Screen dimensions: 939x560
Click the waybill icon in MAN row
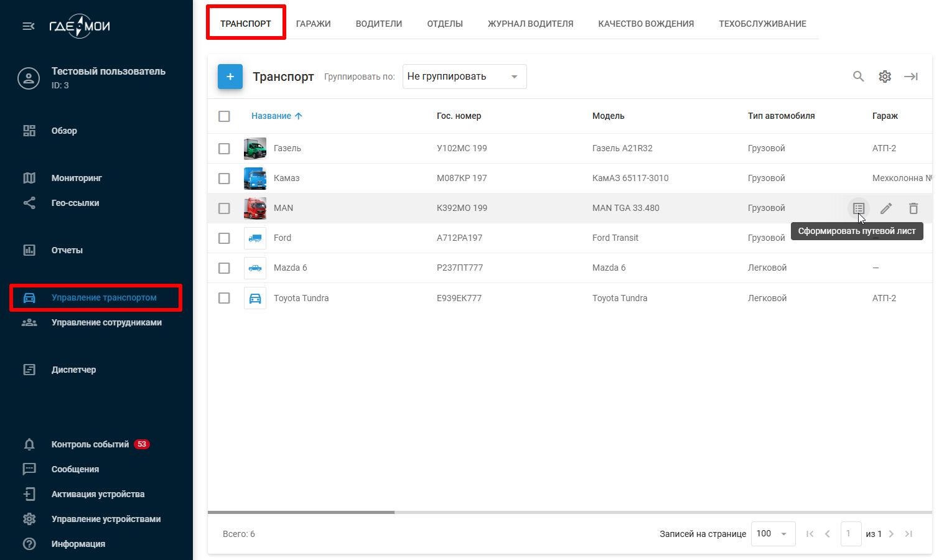click(859, 208)
